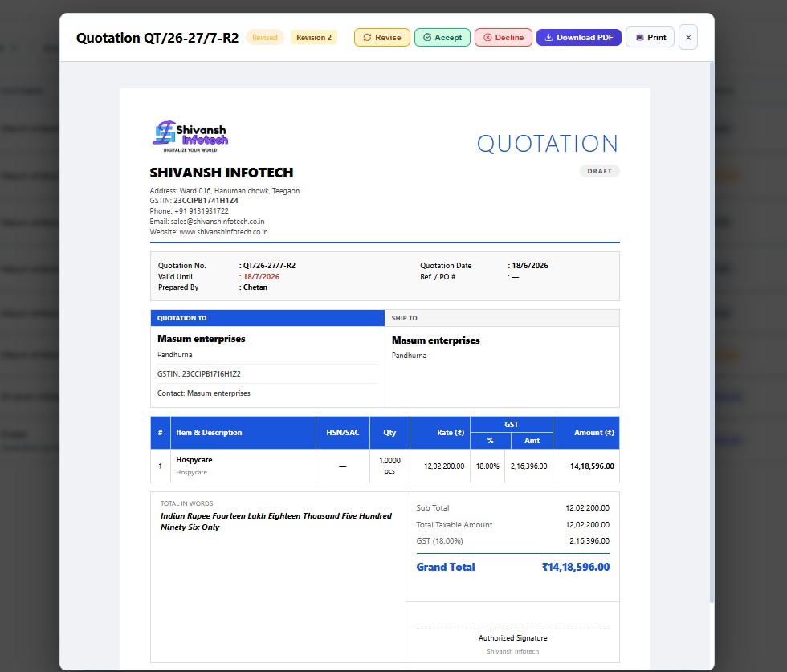Click GST amount 2,16,396.00 in item row
Viewport: 787px width, 672px height.
coord(528,466)
